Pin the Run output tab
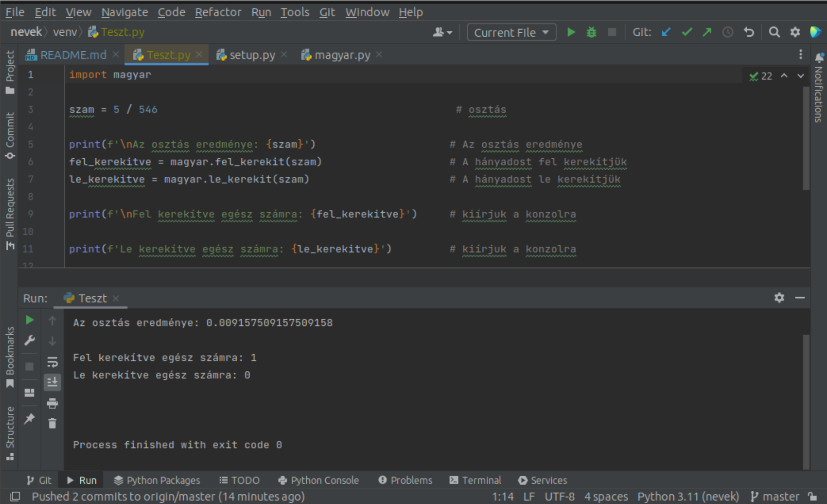 click(x=29, y=419)
